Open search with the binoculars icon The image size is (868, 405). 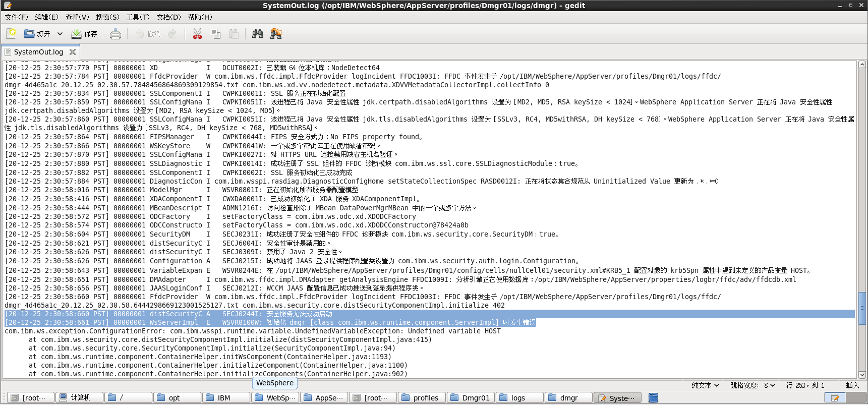258,34
